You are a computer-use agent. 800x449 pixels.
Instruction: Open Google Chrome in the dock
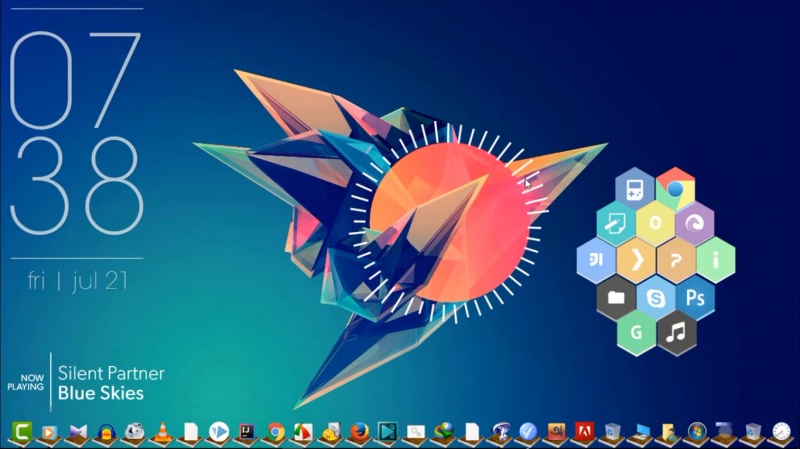pos(276,432)
